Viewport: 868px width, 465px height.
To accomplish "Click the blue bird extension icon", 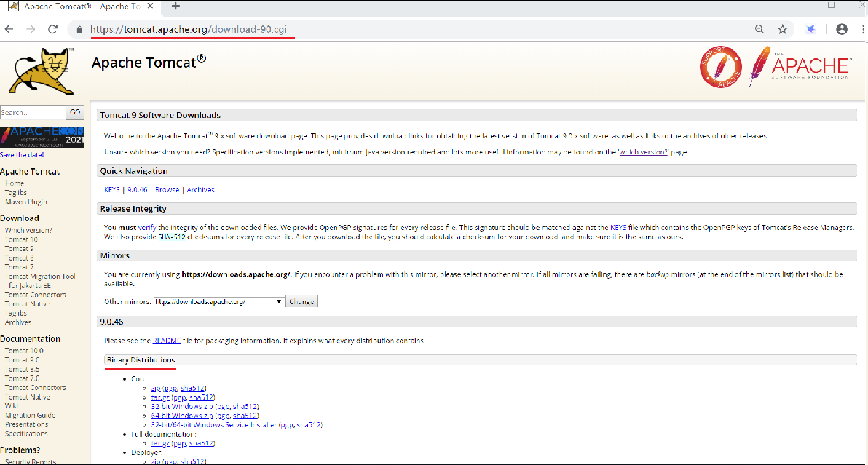I will (x=811, y=29).
